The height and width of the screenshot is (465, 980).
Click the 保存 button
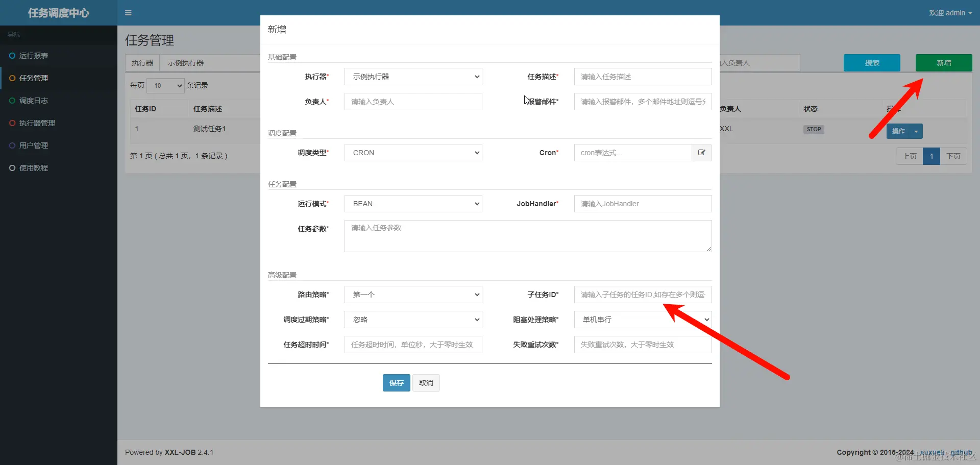[x=397, y=383]
